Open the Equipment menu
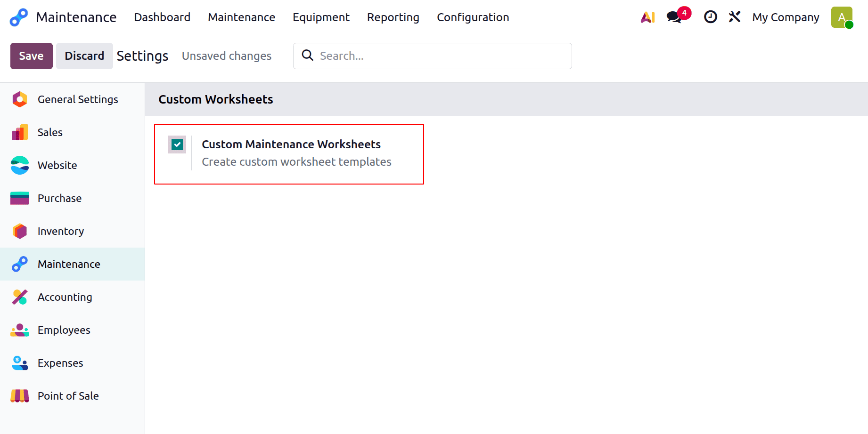The image size is (868, 434). [321, 17]
